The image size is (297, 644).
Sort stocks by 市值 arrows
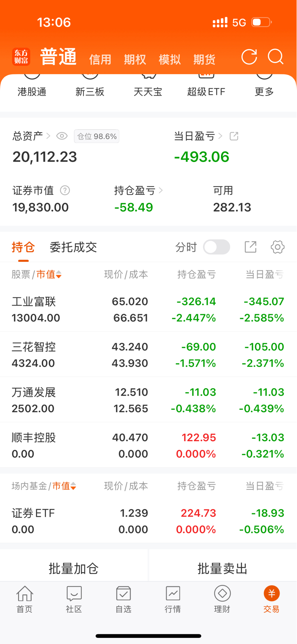click(59, 275)
